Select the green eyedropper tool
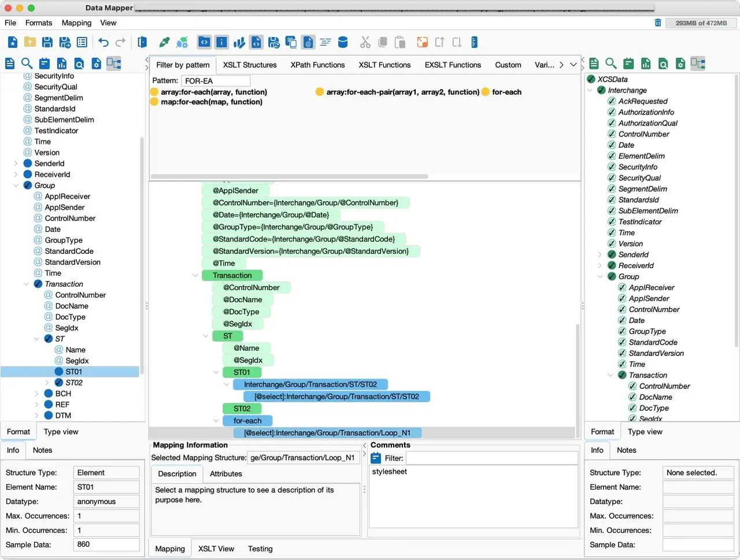 pos(165,42)
